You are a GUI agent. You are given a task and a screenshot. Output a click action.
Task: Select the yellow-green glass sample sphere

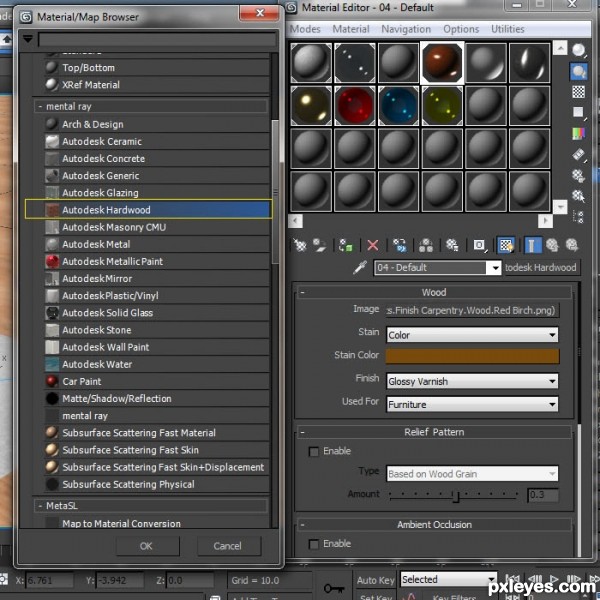[442, 106]
